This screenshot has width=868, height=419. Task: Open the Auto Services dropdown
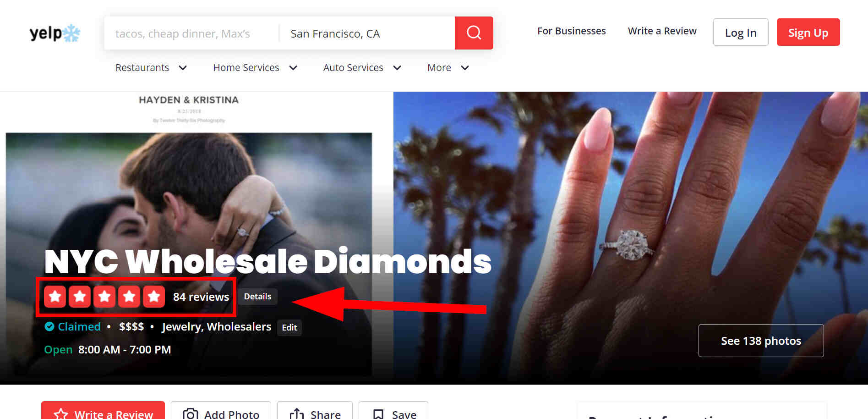point(362,68)
